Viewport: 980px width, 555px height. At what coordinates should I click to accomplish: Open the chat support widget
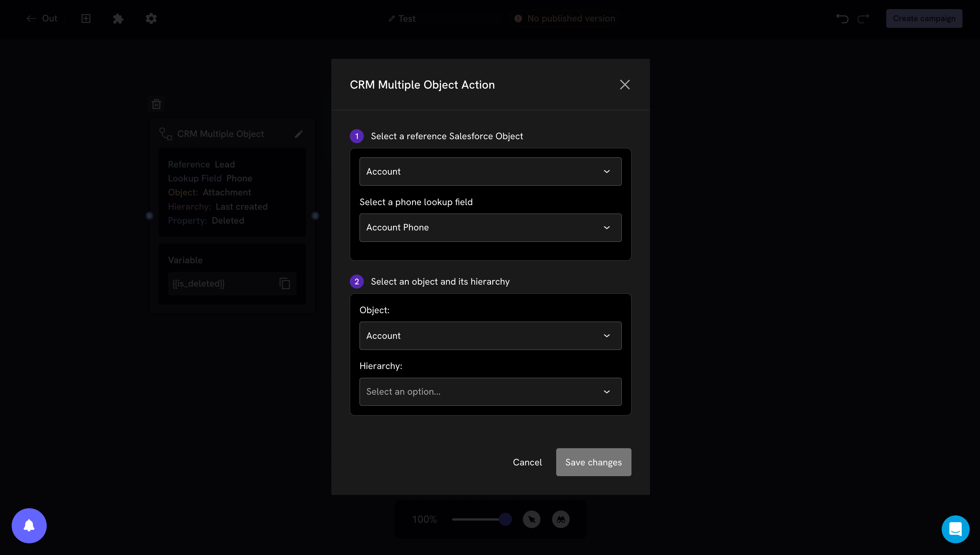tap(955, 529)
